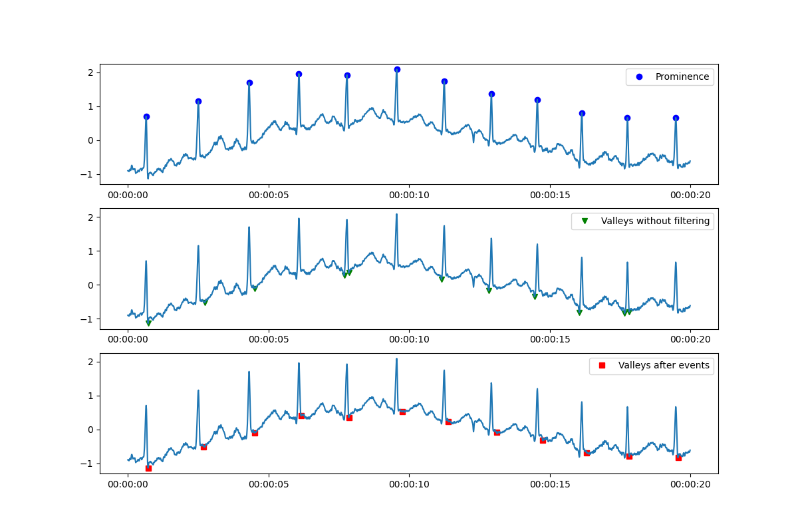Click the blue signal line near its peak
798x532 pixels.
[x=397, y=80]
